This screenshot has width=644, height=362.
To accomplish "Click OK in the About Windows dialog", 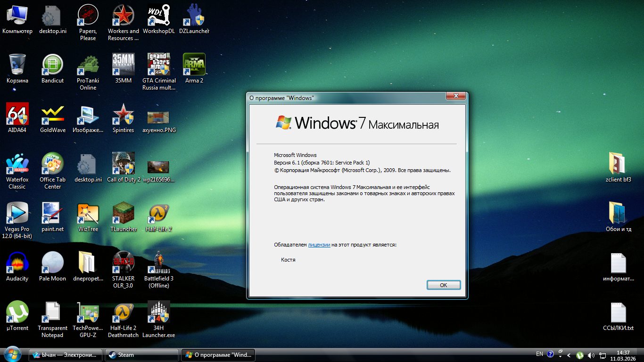I will point(443,285).
